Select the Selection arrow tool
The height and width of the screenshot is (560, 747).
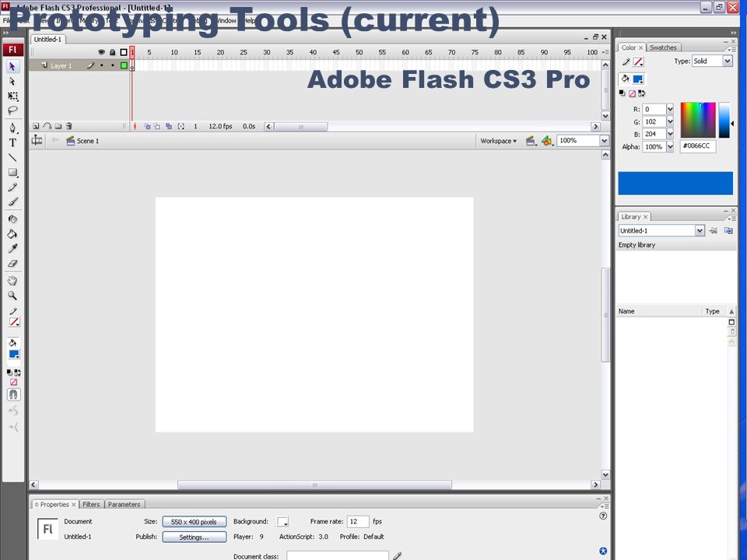12,66
